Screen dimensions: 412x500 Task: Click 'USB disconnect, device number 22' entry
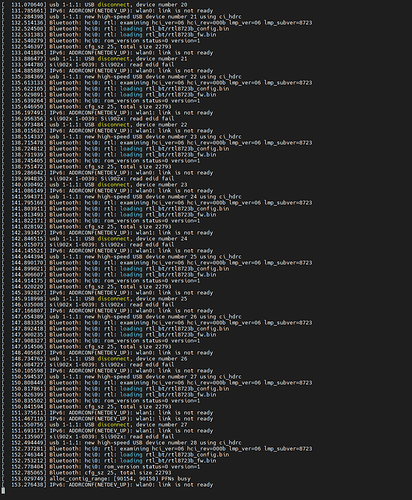94,125
